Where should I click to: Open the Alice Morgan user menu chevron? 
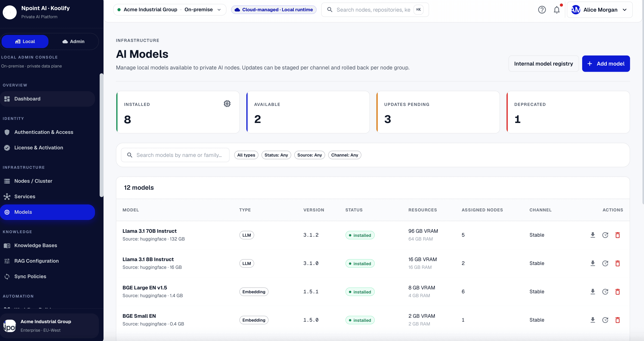pyautogui.click(x=624, y=10)
